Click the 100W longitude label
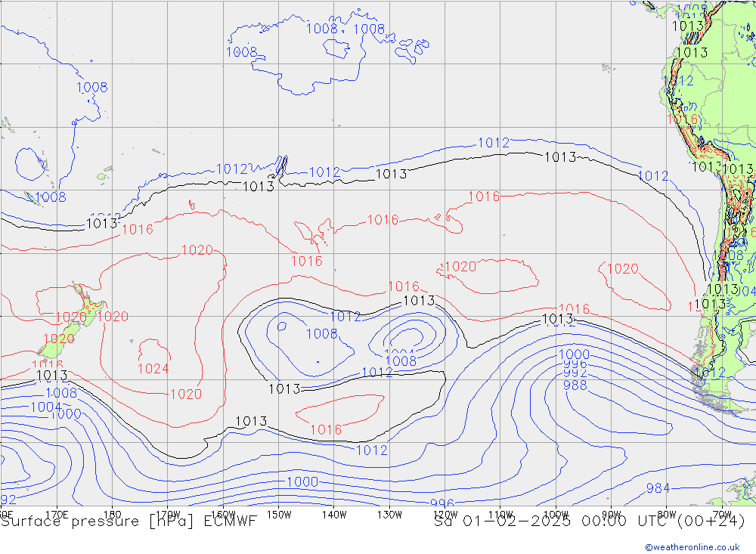This screenshot has height=554, width=756. pos(556,515)
